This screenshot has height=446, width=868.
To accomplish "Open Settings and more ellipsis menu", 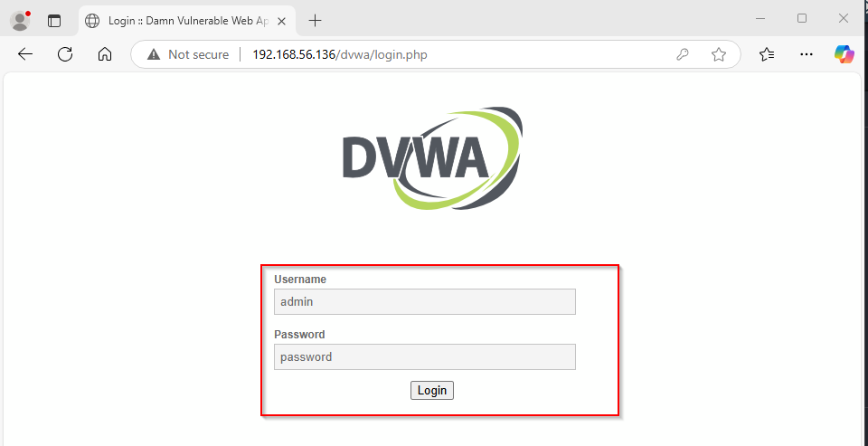I will (x=807, y=54).
